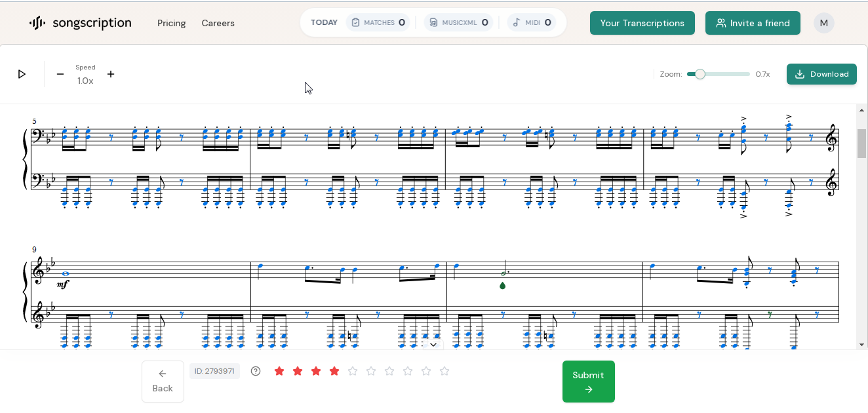Click the songscription logo
This screenshot has height=413, width=868.
click(81, 23)
